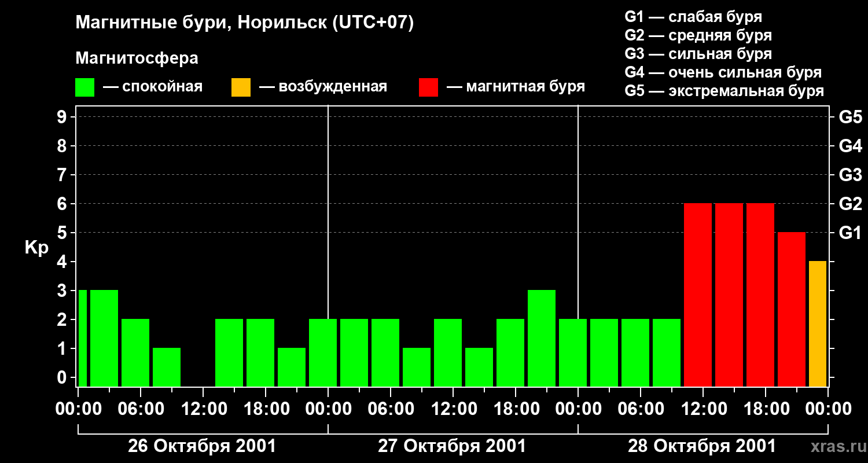Click the 'G3' storm-level axis tick label
This screenshot has height=463, width=868.
point(850,175)
